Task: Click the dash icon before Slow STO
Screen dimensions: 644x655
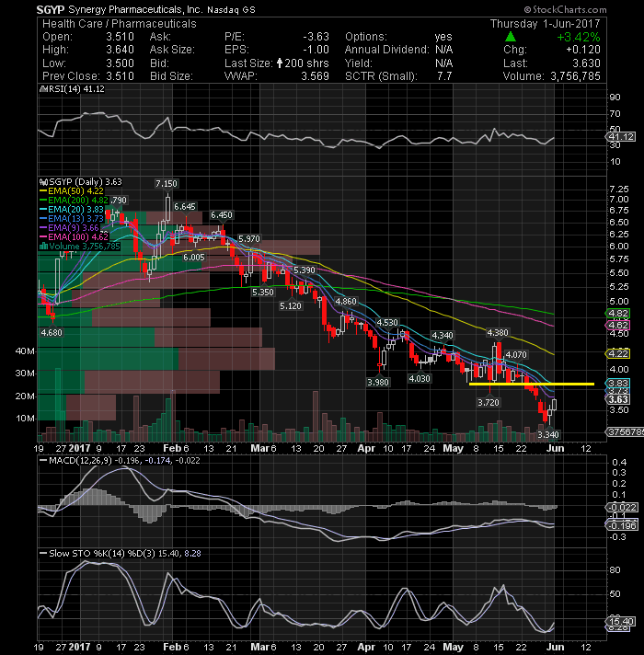Action: tap(42, 553)
